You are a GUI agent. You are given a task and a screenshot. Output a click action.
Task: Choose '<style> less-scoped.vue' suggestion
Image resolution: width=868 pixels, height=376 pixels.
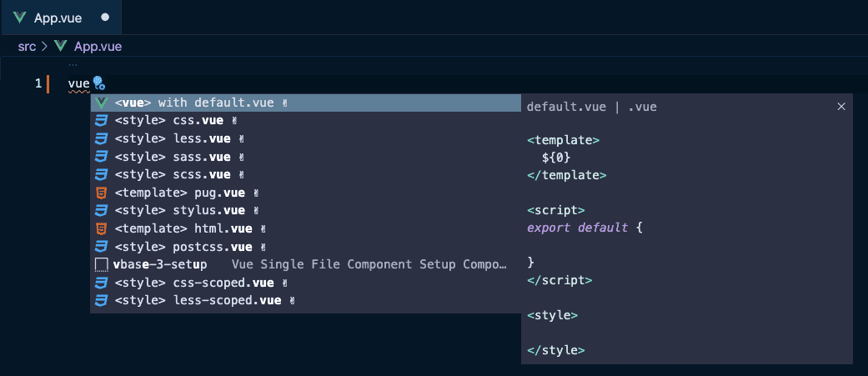tap(305, 301)
